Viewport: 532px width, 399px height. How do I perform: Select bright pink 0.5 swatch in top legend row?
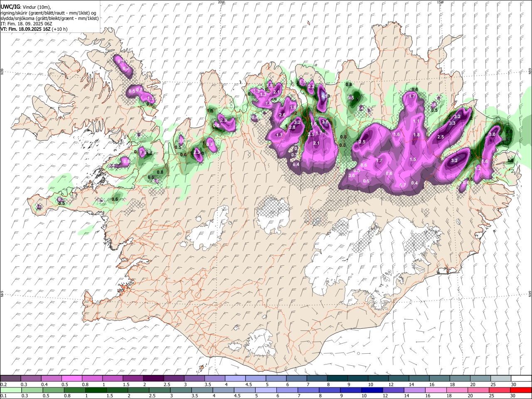71,378
